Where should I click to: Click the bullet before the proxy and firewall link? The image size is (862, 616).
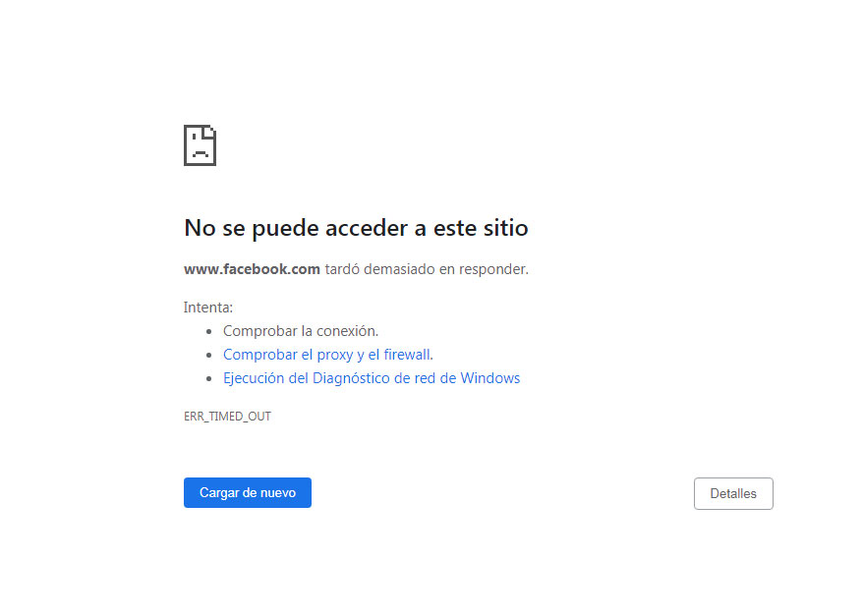pos(209,356)
